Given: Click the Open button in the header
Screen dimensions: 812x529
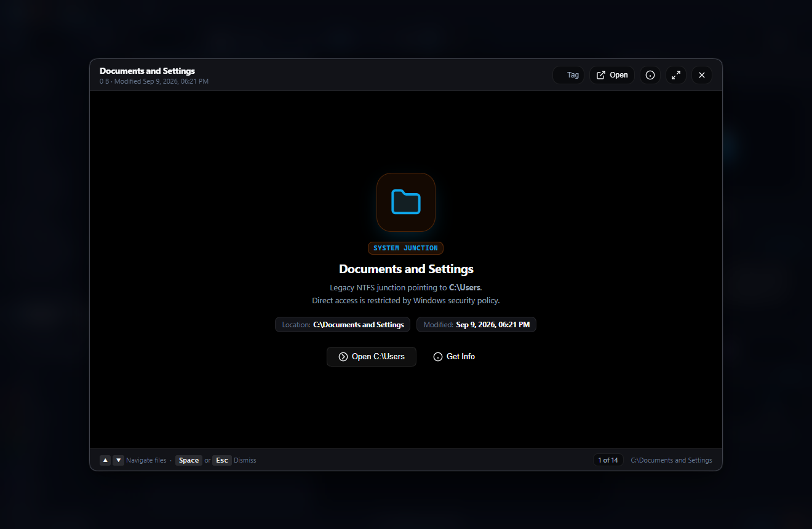Looking at the screenshot, I should click(x=612, y=75).
